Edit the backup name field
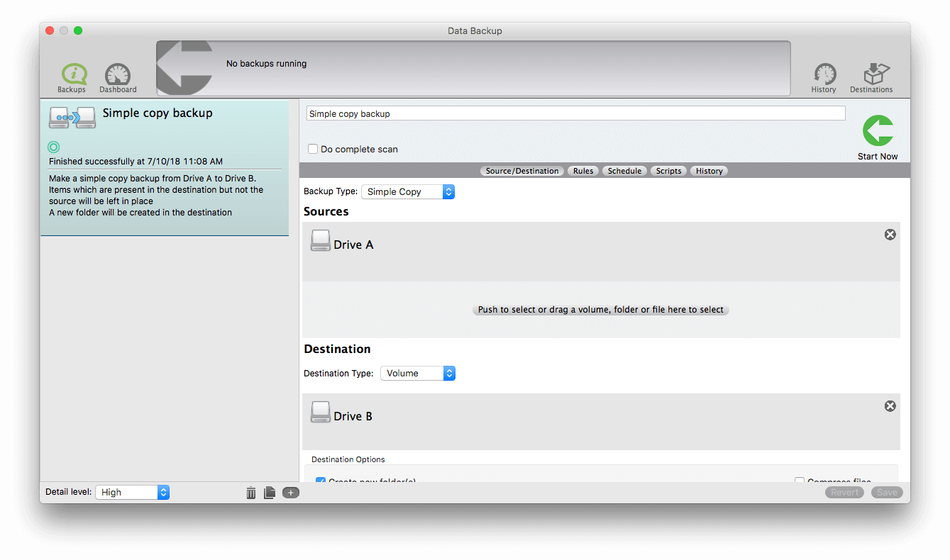The height and width of the screenshot is (560, 950). [x=575, y=113]
